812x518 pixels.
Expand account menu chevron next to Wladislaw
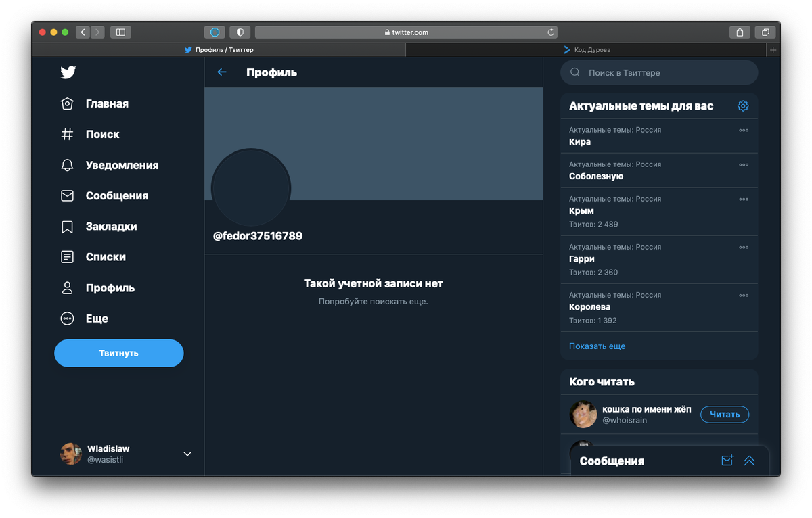[x=187, y=454]
